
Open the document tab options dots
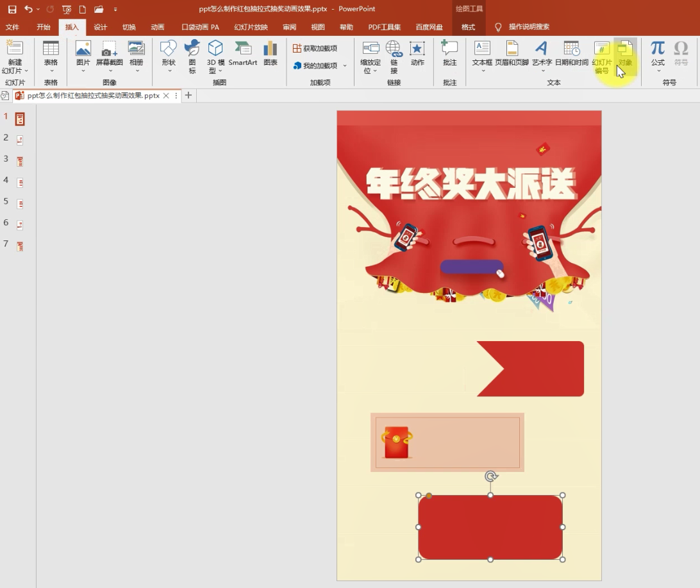pos(176,96)
